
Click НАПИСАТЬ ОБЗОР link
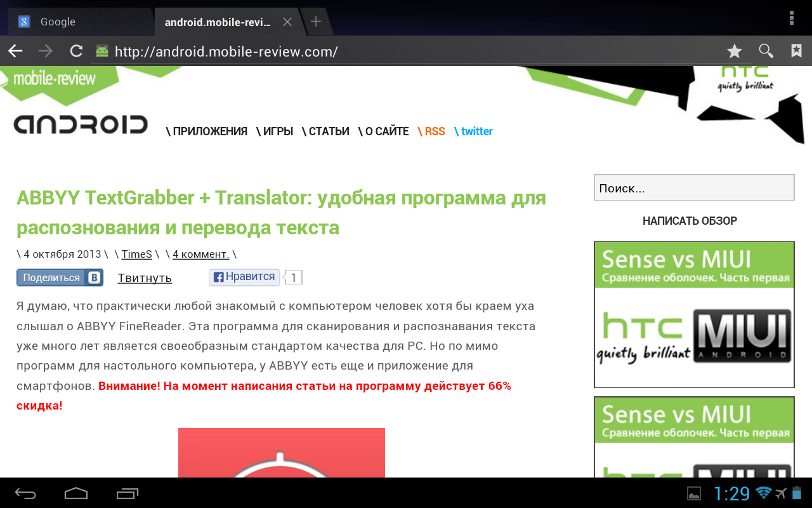690,221
